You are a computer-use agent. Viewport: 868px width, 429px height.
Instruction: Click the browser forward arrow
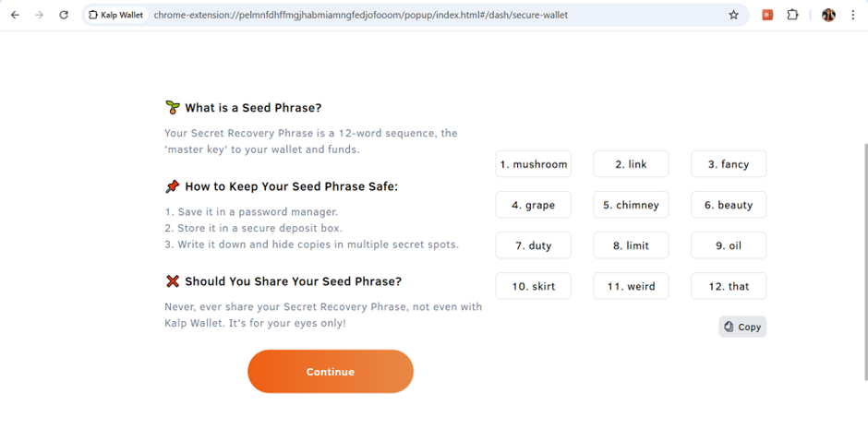click(x=39, y=15)
